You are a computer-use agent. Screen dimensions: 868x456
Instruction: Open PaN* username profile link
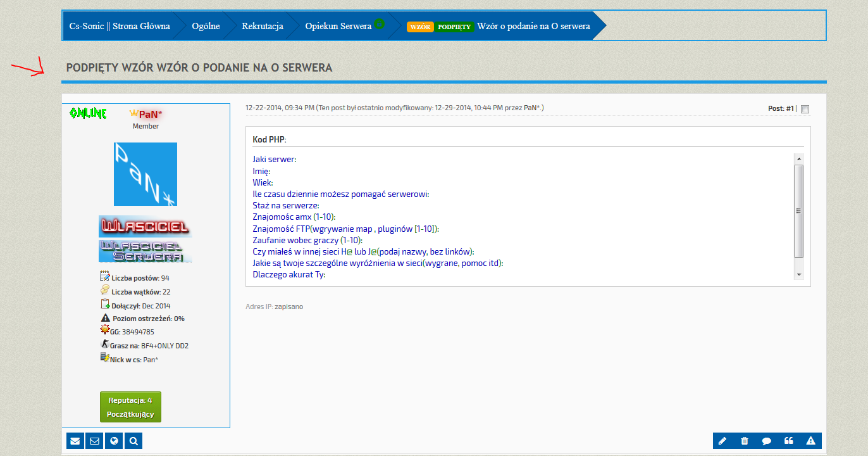148,114
